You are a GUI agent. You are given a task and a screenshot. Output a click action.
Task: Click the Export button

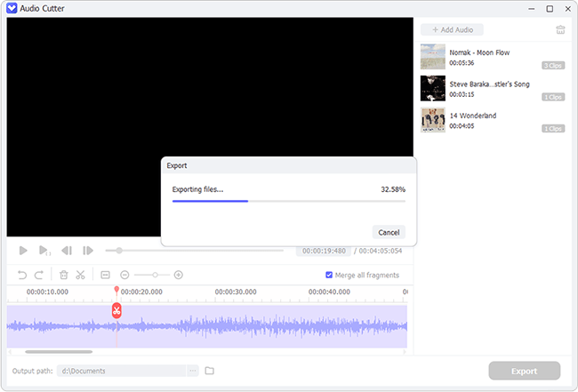click(x=524, y=371)
